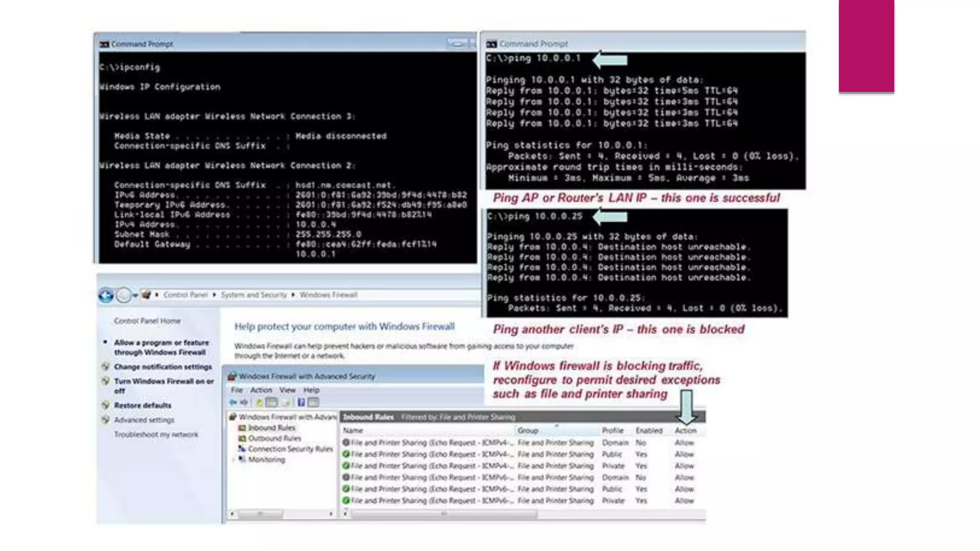
Task: Click the Up one level toolbar icon
Action: pos(259,403)
